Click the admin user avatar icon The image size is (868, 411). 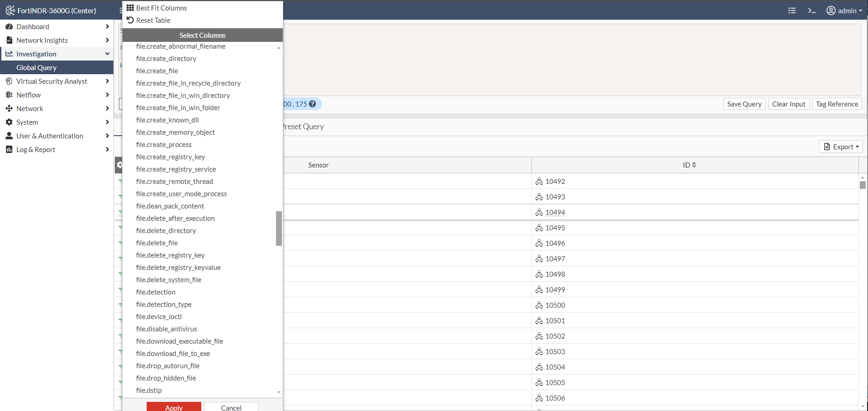[x=831, y=10]
